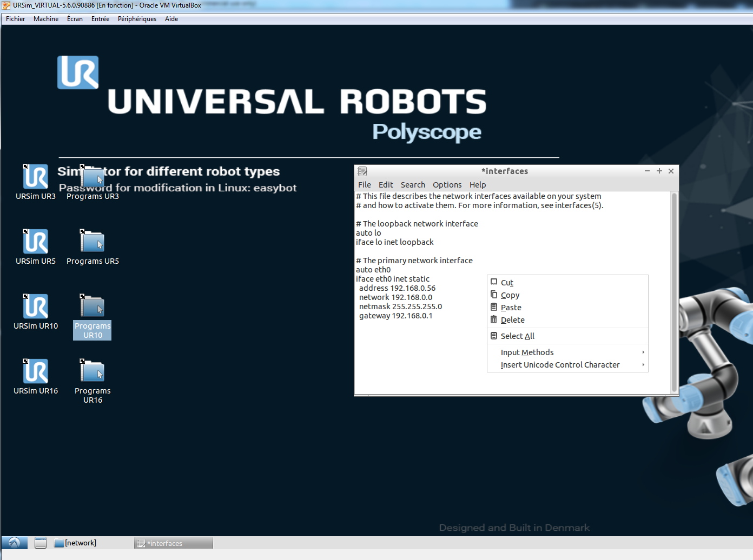The height and width of the screenshot is (560, 753).
Task: Click the VirtualBox window title icon
Action: pyautogui.click(x=6, y=5)
